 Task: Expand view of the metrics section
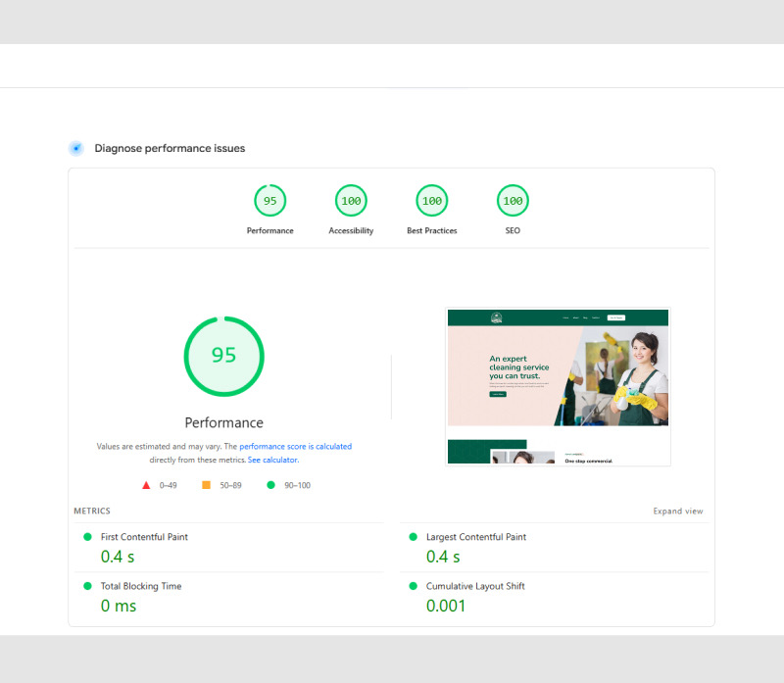(x=678, y=511)
